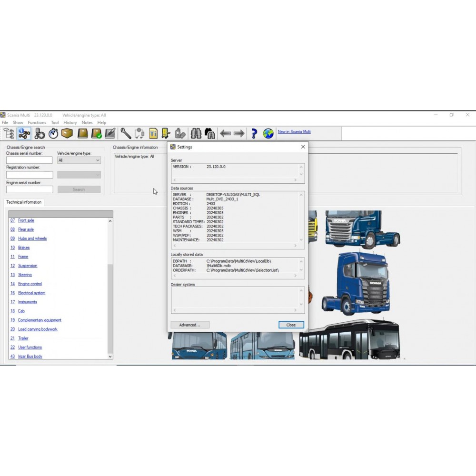
Task: Click the greyed Search button
Action: (x=79, y=189)
